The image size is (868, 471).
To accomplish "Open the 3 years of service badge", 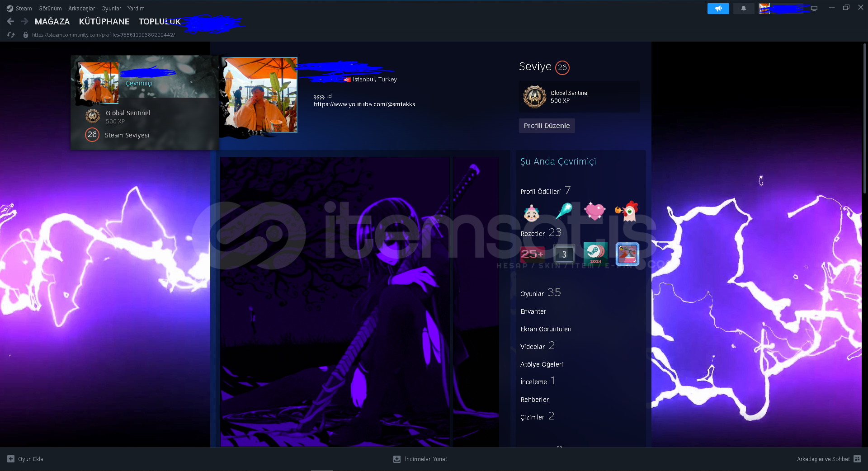I will coord(564,254).
